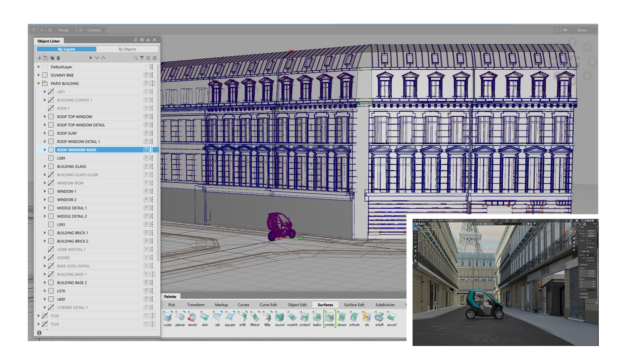644x362 pixels.
Task: Expand the BUILDING BRICK 1 layer
Action: (x=45, y=233)
